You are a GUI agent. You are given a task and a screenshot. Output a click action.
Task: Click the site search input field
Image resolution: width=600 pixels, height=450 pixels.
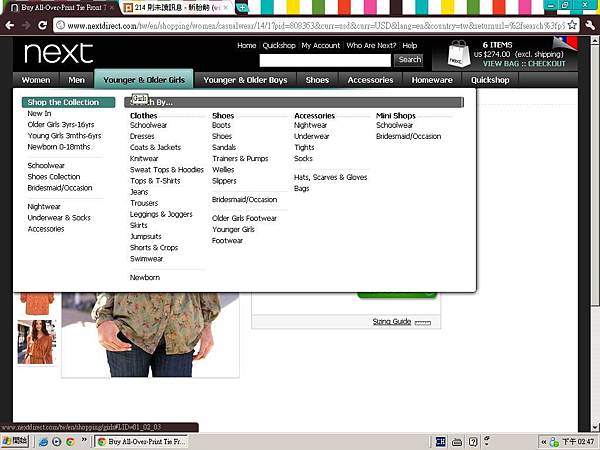click(x=325, y=60)
